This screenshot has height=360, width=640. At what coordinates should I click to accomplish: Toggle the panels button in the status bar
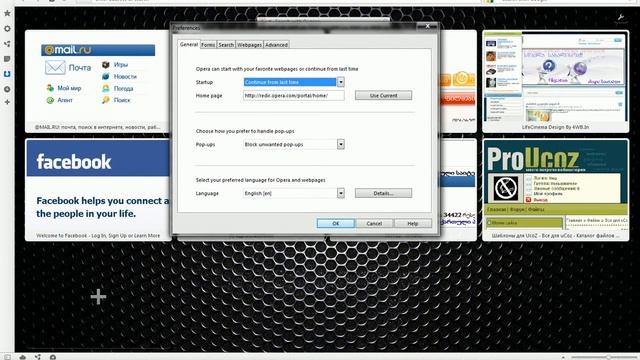7,357
